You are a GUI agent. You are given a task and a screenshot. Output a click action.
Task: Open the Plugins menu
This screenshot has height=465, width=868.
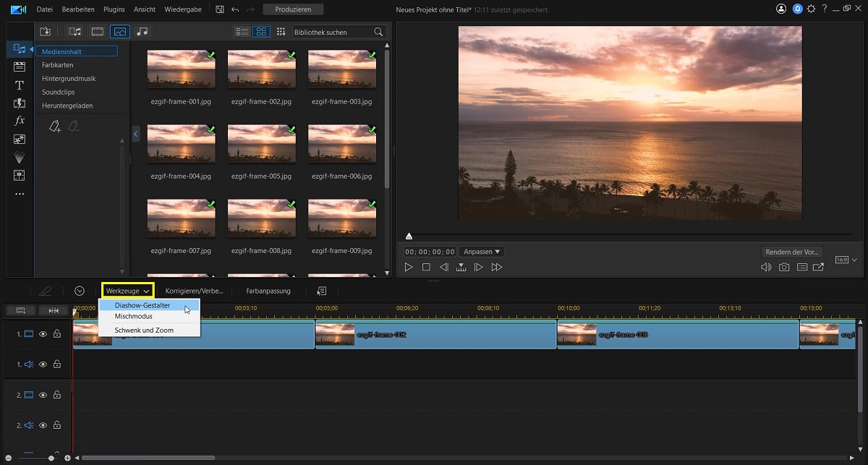[x=114, y=9]
